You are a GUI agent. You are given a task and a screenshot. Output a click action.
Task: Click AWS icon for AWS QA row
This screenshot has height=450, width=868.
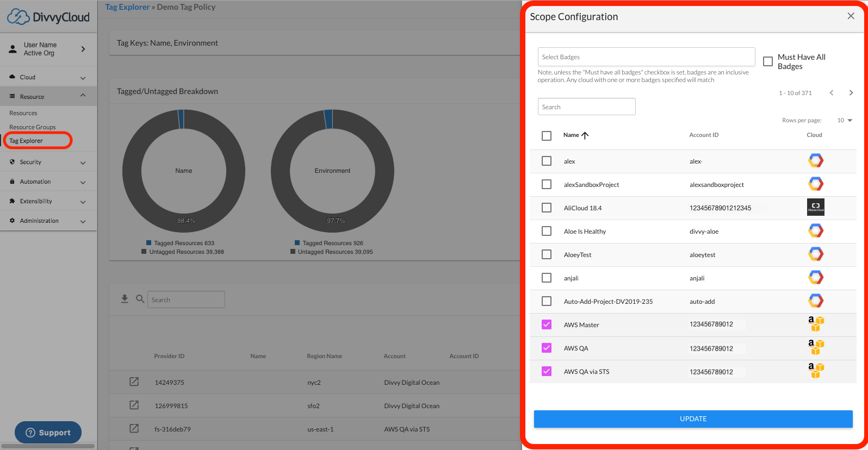click(x=816, y=348)
